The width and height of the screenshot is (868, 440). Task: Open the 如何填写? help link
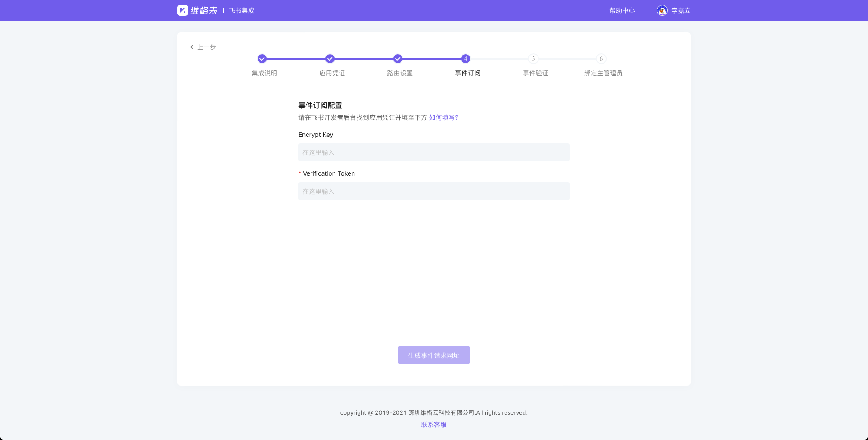[x=443, y=117]
